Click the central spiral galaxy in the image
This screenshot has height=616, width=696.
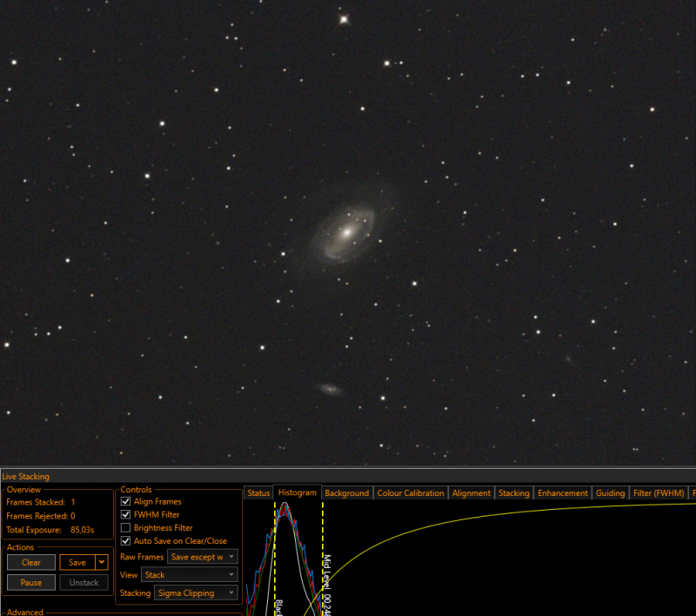pyautogui.click(x=346, y=232)
